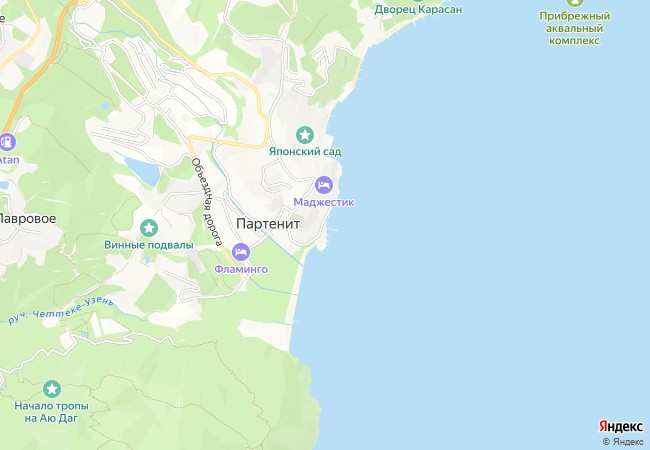Select the Начало тропы на Аю Даг label

[x=52, y=412]
